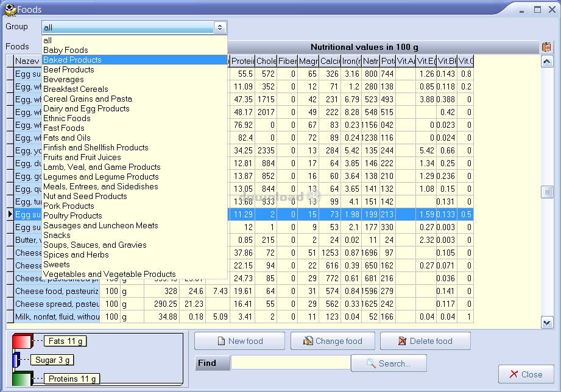This screenshot has height=392, width=561.
Task: Click the Nazev column header
Action: point(28,61)
